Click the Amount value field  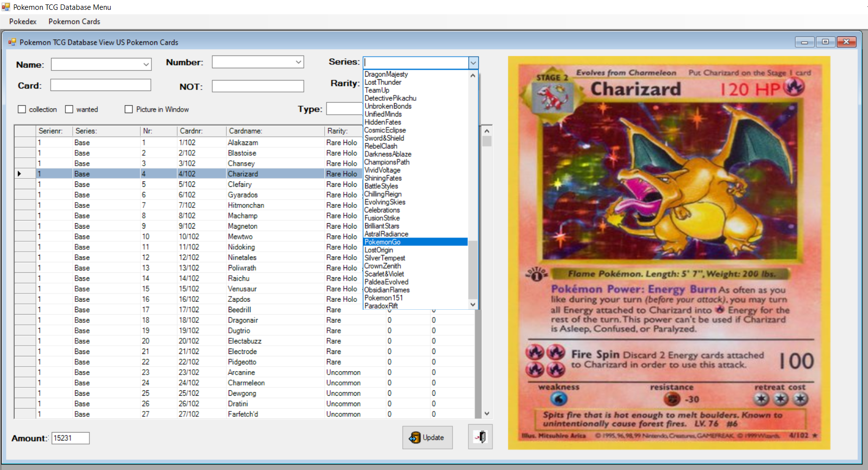coord(71,438)
